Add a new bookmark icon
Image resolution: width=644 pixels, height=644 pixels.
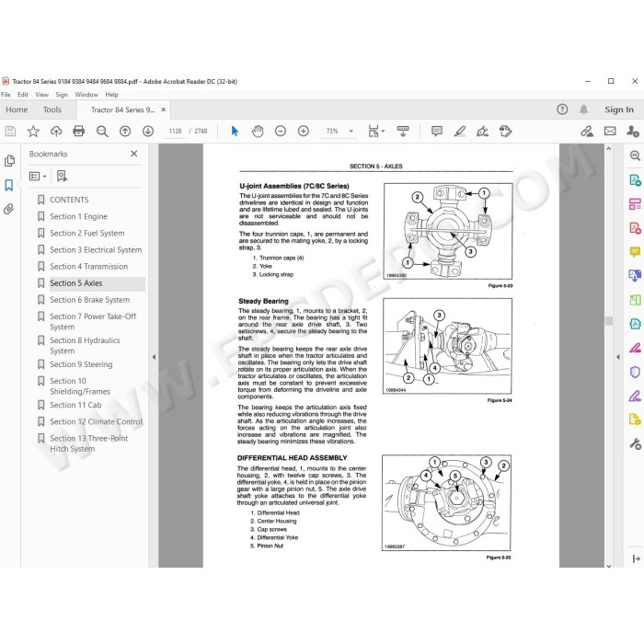(62, 177)
